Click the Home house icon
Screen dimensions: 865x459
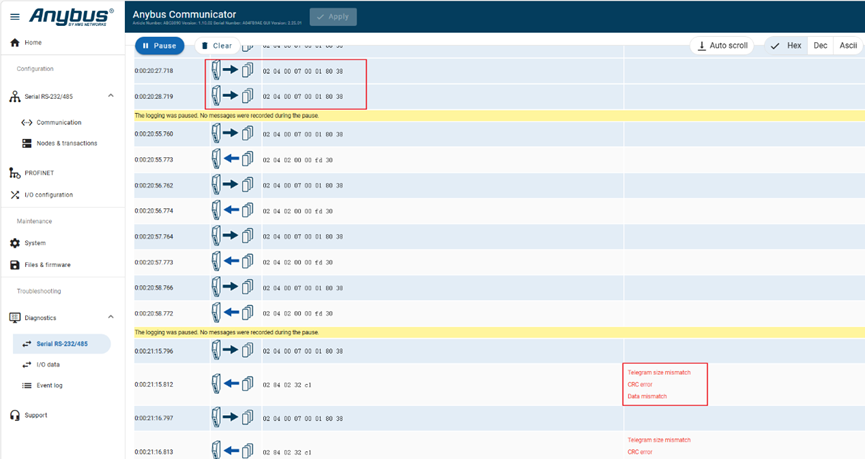coord(15,43)
